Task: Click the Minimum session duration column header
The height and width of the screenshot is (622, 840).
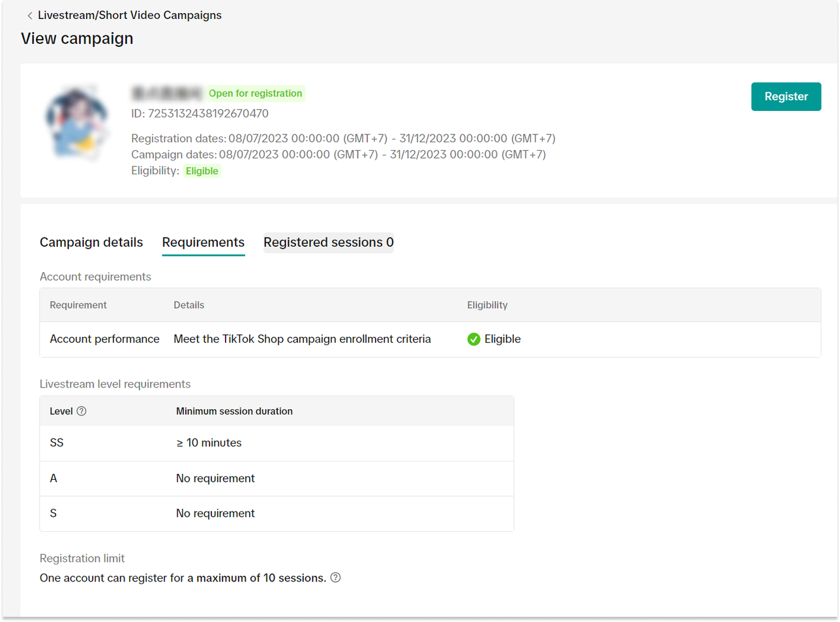Action: click(x=234, y=411)
